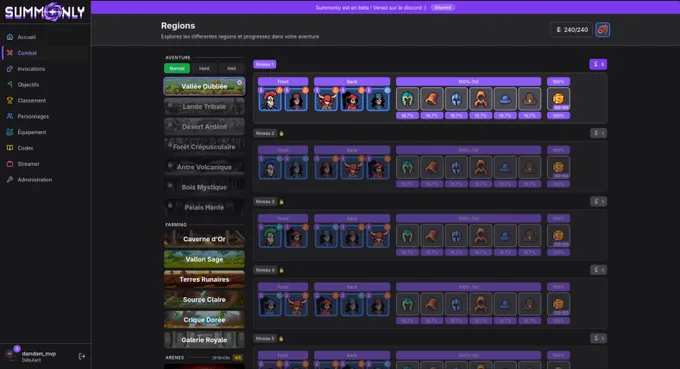This screenshot has width=680, height=369.
Task: Click the lock icon next to Niveau 4
Action: 281,270
